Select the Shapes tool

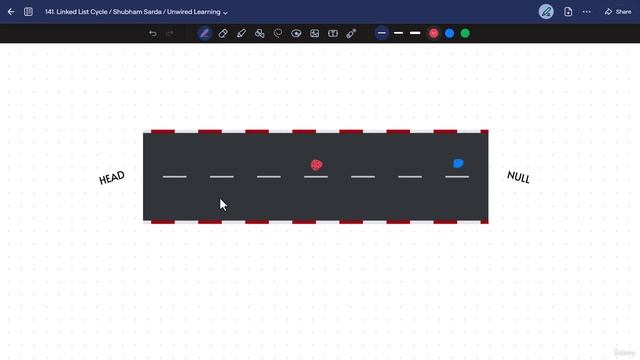260,33
